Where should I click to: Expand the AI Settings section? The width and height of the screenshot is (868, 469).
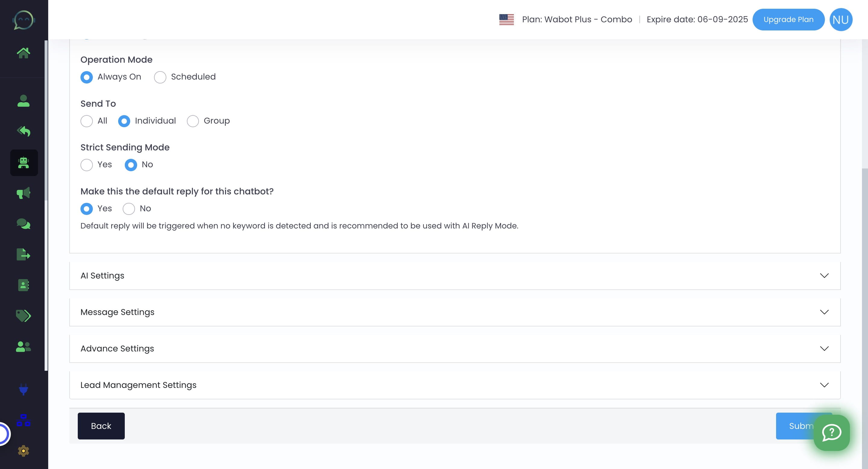(x=455, y=275)
